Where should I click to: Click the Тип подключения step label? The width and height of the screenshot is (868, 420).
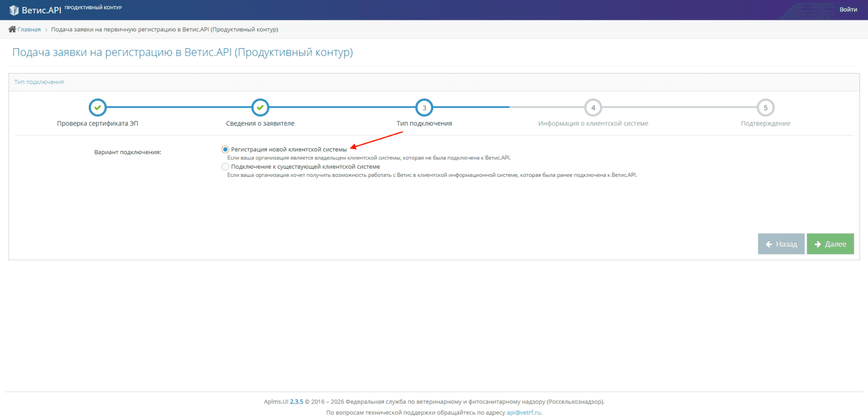tap(424, 123)
